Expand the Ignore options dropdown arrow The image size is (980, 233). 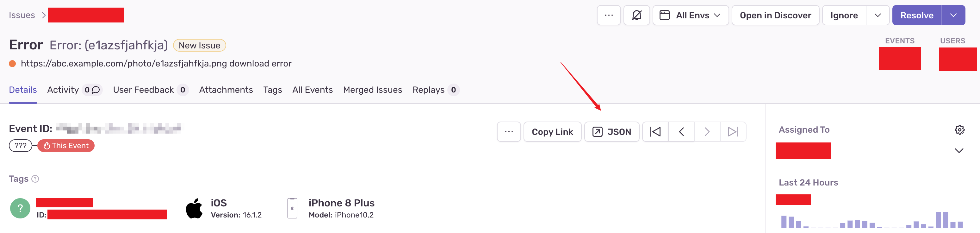pos(878,15)
